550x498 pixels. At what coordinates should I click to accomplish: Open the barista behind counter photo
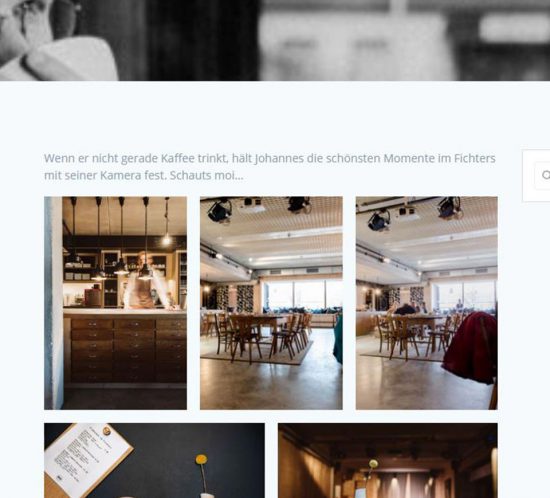coord(115,303)
